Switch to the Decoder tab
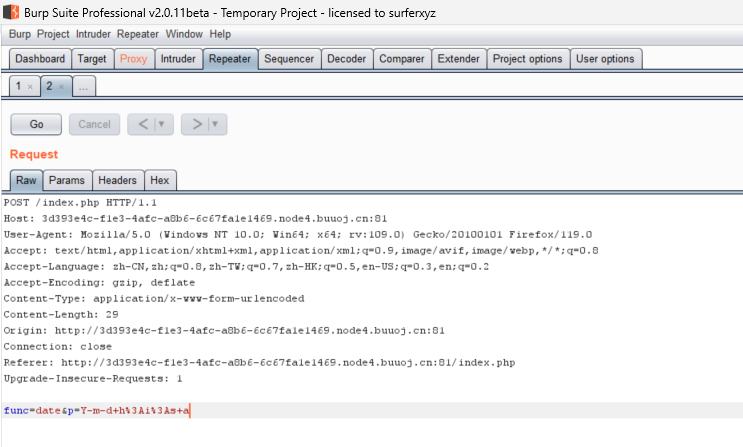This screenshot has height=447, width=743. point(346,59)
